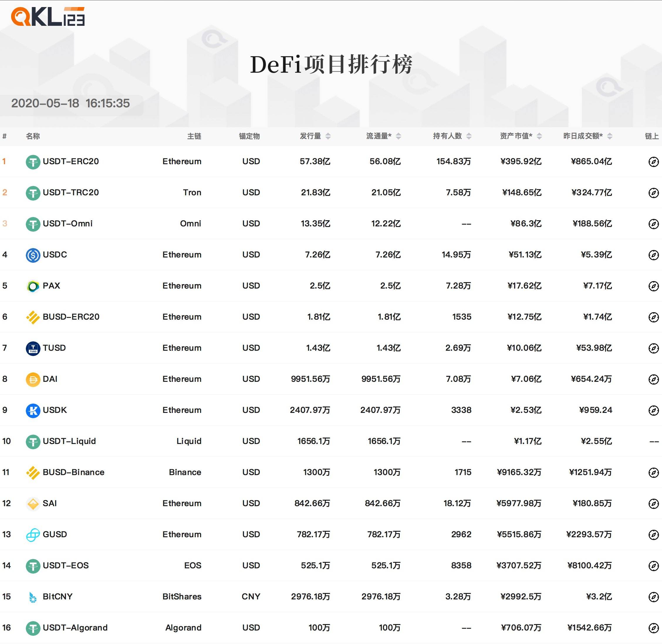This screenshot has height=644, width=662.
Task: Open the QKL123 logo
Action: pyautogui.click(x=48, y=17)
